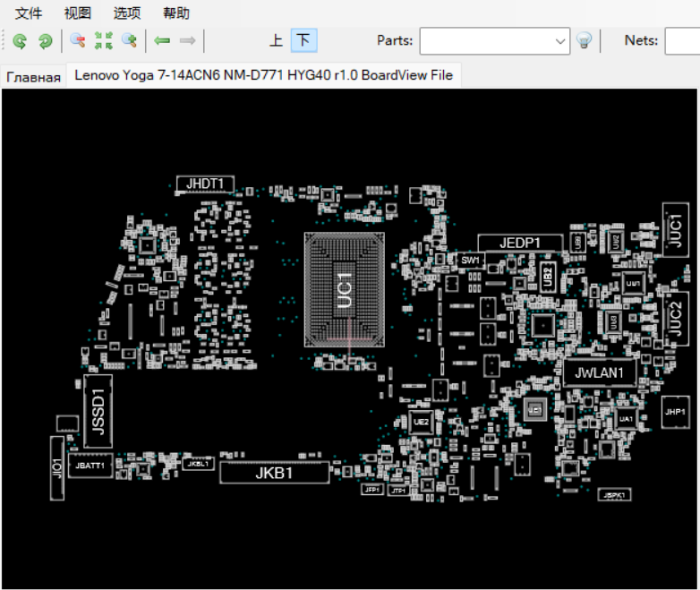Switch to the Главная tab
The width and height of the screenshot is (700, 590).
[33, 76]
